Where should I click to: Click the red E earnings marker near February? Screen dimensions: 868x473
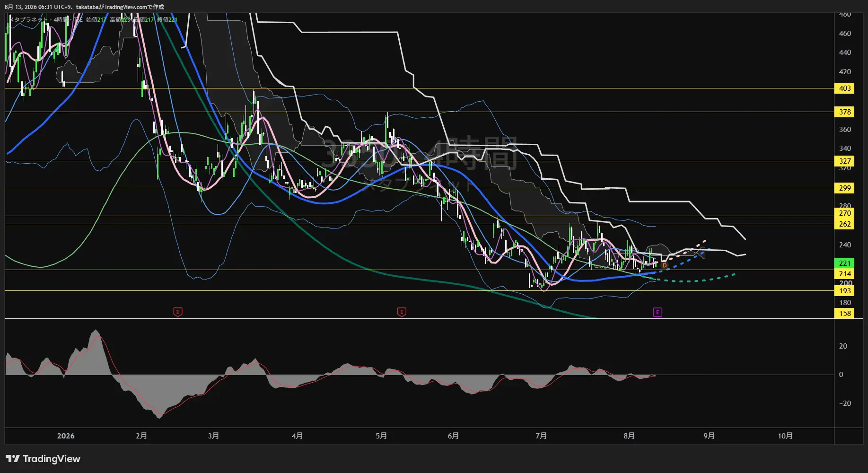pyautogui.click(x=178, y=312)
